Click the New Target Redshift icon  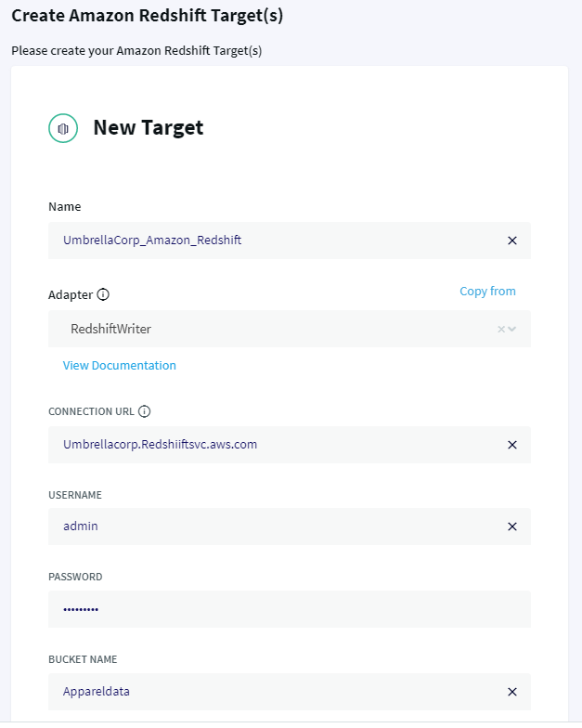click(63, 128)
